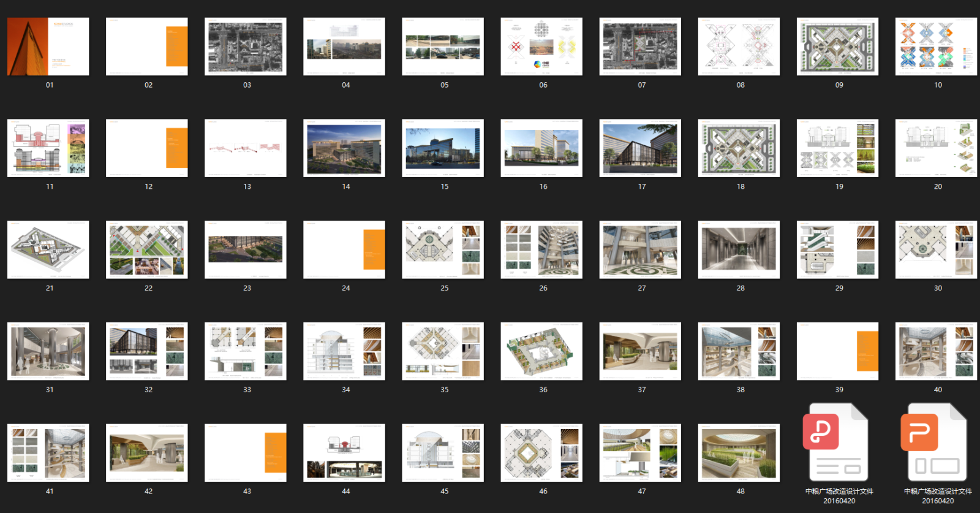Click the file name label '05'
Image resolution: width=980 pixels, height=513 pixels.
(x=445, y=85)
